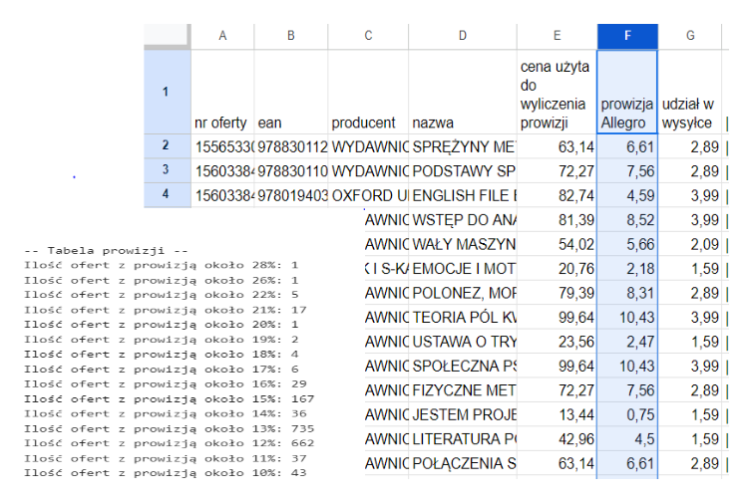Viewport: 750px width, 501px height.
Task: Click commission value 4,59
Action: 627,195
